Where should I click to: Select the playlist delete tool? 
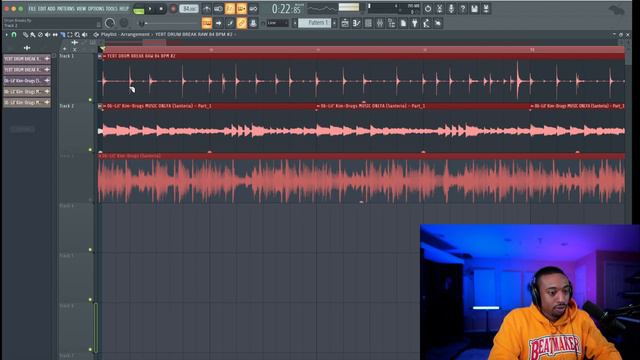40,35
